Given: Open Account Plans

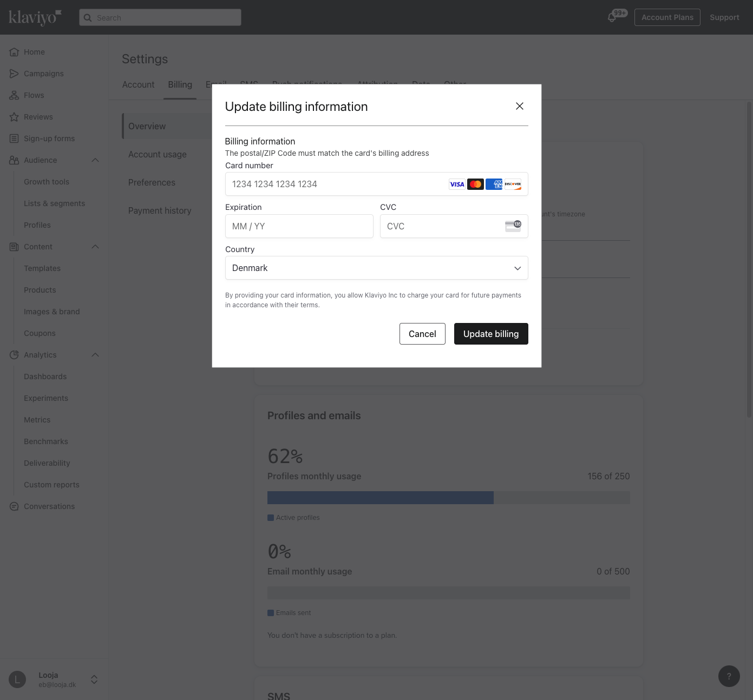Looking at the screenshot, I should coord(667,17).
